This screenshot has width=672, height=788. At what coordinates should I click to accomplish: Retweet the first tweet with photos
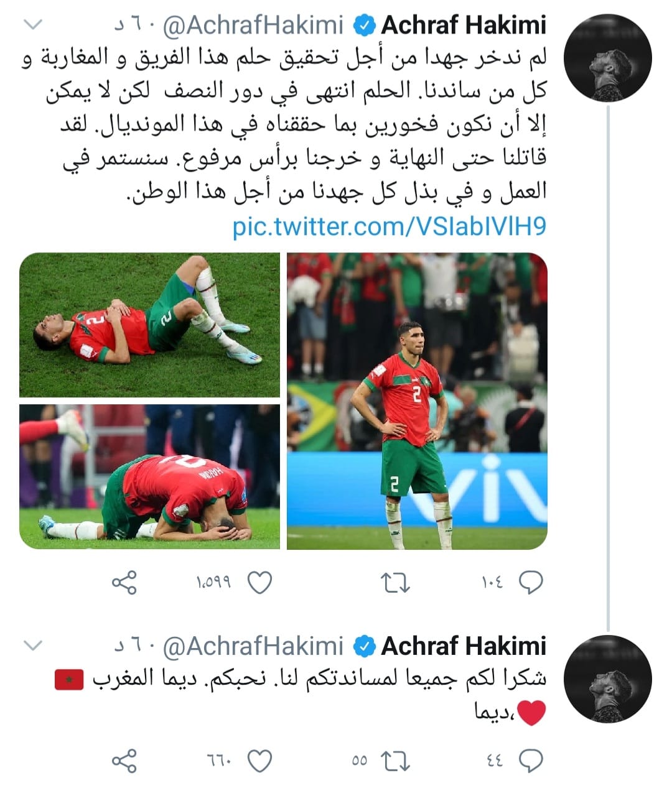pyautogui.click(x=395, y=583)
